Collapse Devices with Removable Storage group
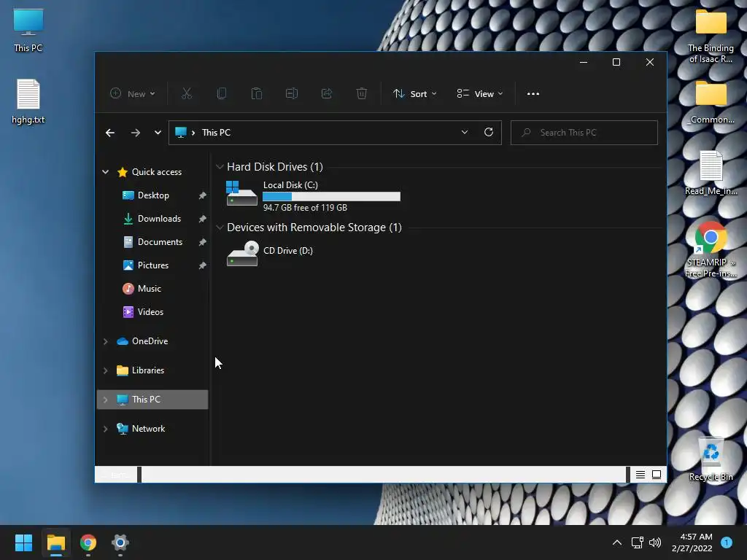The width and height of the screenshot is (747, 560). coord(220,227)
